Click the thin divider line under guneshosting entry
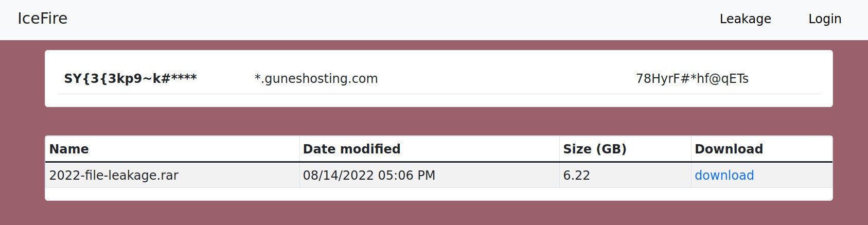Viewport: 868px width, 225px height. tap(438, 94)
